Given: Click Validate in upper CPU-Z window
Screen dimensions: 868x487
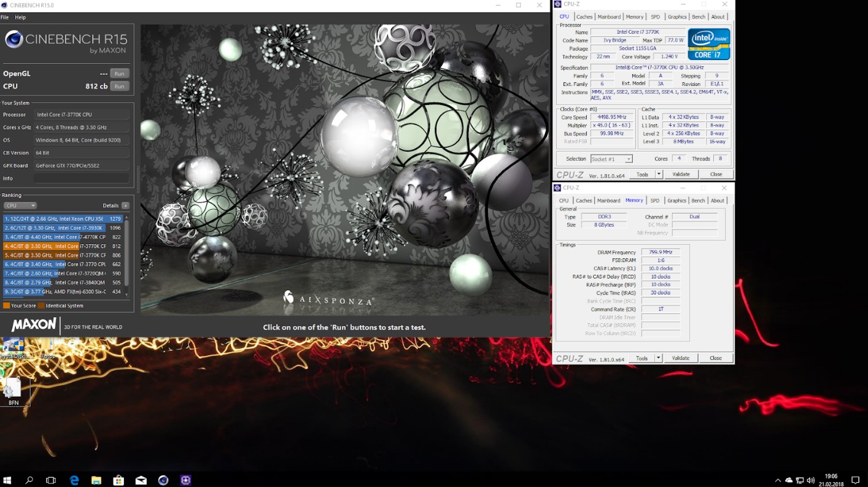Looking at the screenshot, I should click(x=681, y=175).
